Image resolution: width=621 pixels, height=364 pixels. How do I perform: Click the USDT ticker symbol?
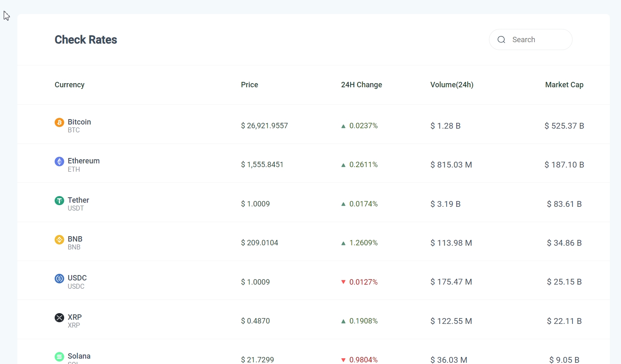point(76,208)
